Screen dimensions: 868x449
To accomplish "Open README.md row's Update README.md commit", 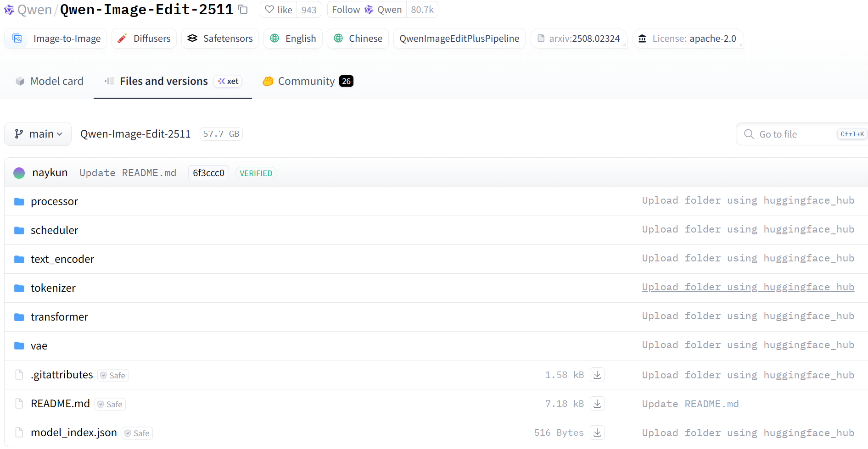I will (690, 404).
